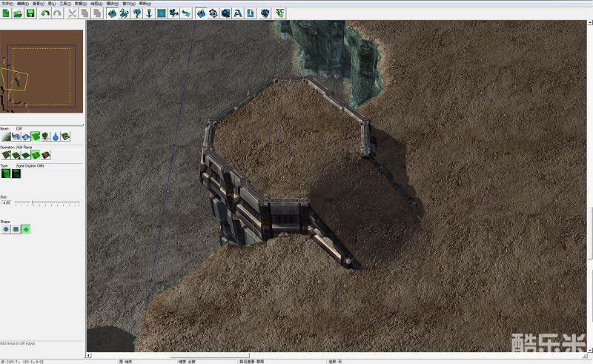The height and width of the screenshot is (364, 593).
Task: Click the brush Size slider track
Action: point(48,202)
